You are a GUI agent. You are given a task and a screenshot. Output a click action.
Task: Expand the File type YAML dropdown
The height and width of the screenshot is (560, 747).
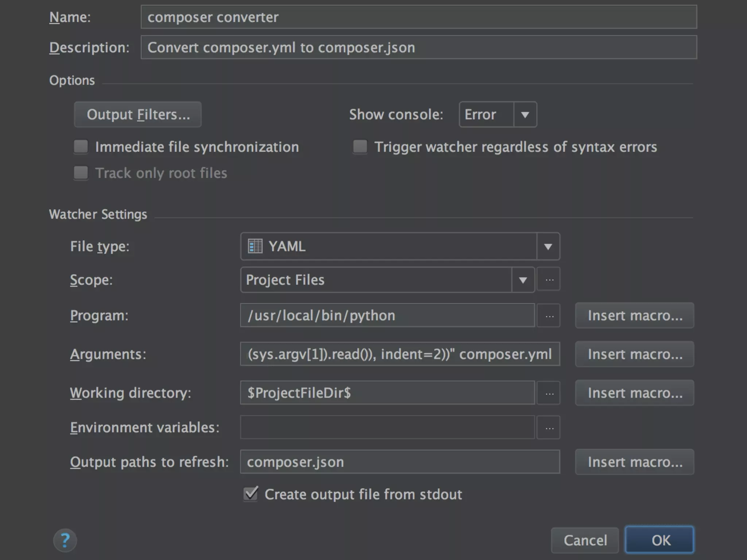point(547,246)
